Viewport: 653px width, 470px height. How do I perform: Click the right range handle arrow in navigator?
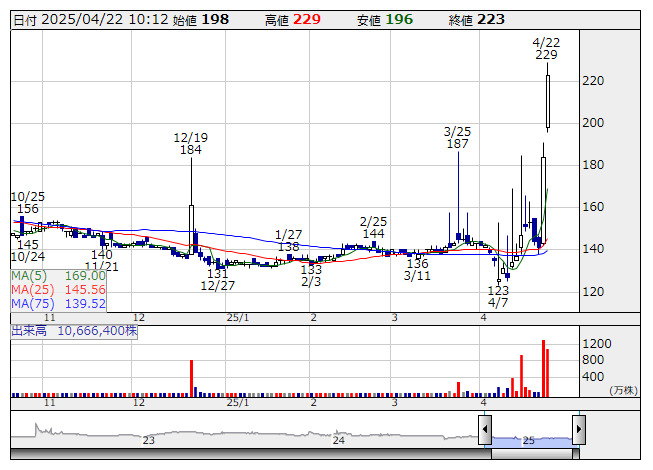578,430
